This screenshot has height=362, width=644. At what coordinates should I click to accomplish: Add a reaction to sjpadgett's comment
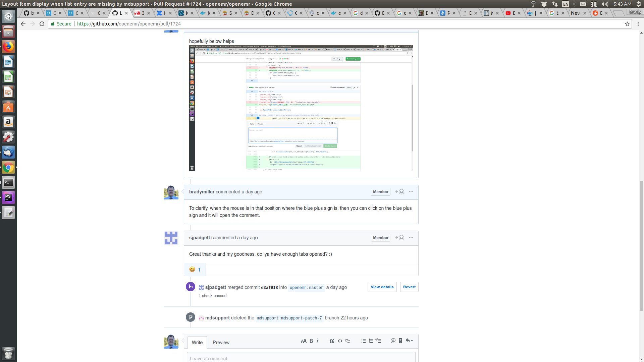pos(400,237)
